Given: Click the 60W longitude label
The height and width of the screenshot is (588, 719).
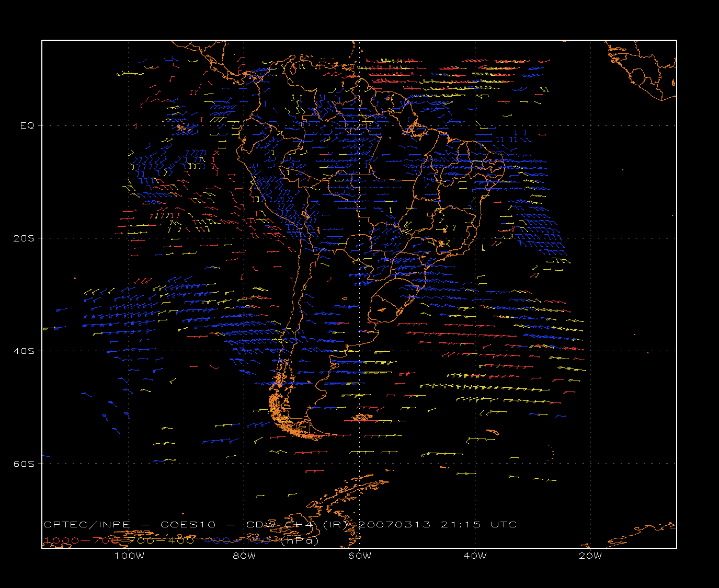Looking at the screenshot, I should click(x=360, y=556).
